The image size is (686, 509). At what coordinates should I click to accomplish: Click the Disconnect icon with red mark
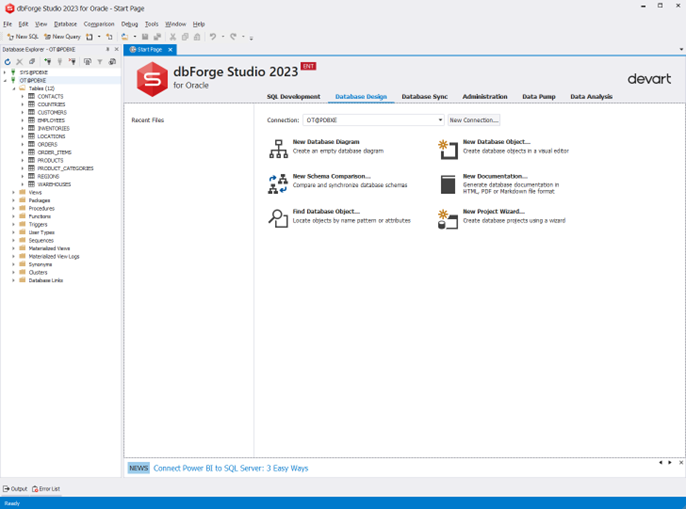click(x=72, y=62)
